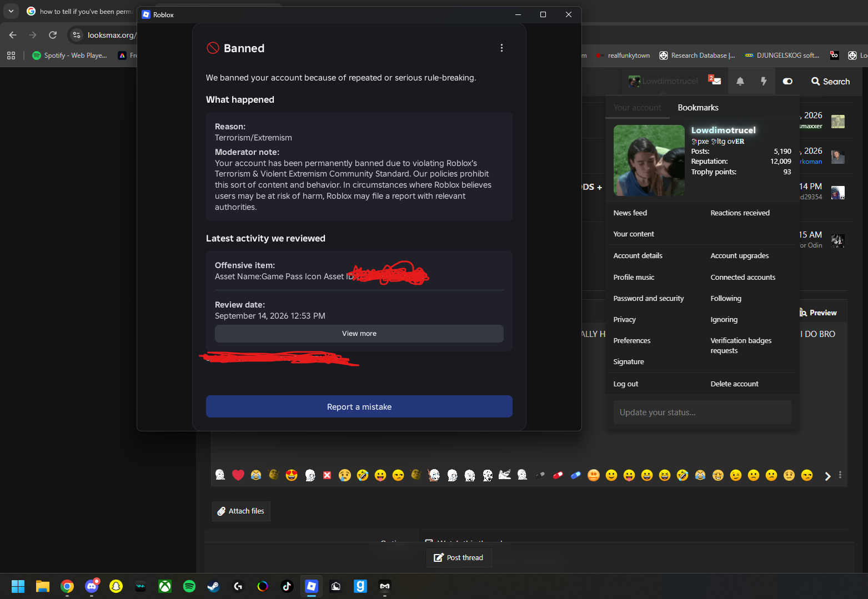
Task: Open forum Search
Action: click(830, 81)
